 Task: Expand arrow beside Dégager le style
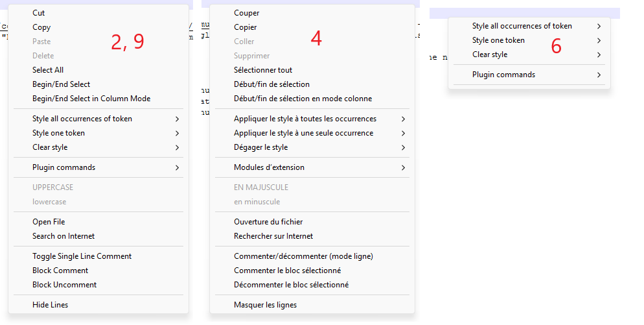(403, 147)
